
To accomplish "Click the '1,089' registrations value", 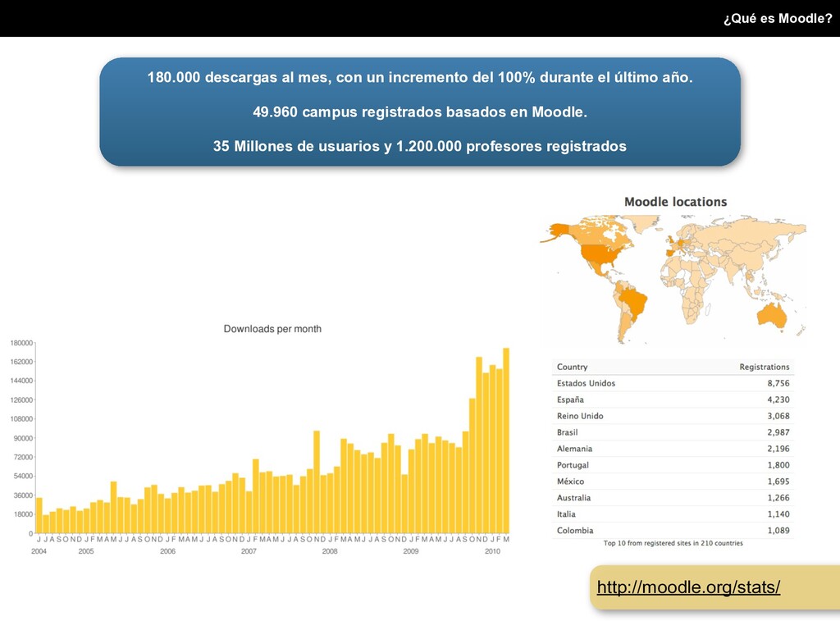I will pyautogui.click(x=778, y=531).
